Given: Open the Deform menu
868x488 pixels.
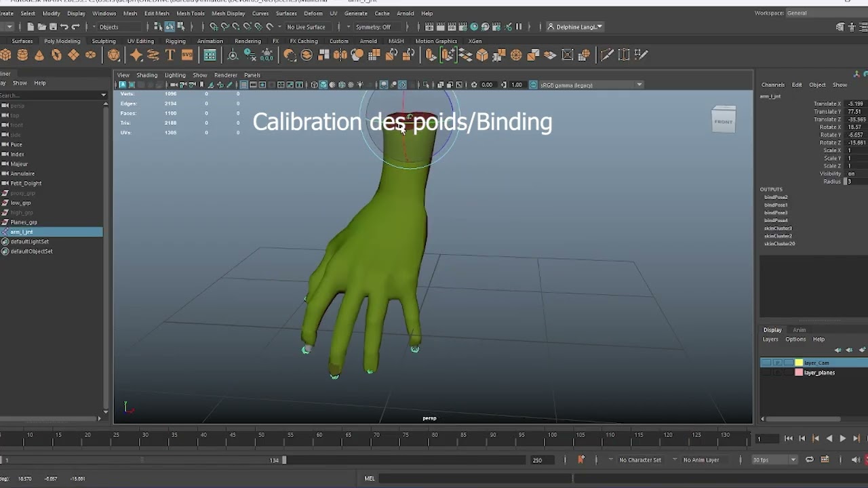Looking at the screenshot, I should [x=313, y=14].
